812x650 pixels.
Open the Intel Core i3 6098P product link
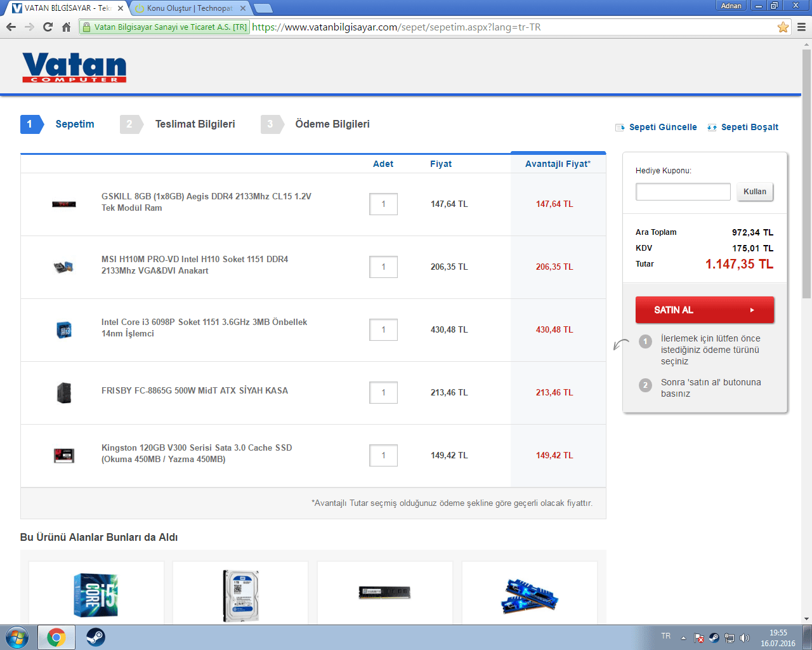(x=204, y=328)
